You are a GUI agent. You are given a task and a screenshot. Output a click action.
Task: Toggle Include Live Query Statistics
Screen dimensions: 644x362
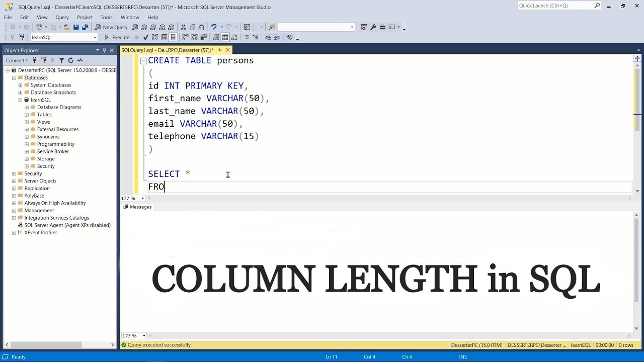(x=194, y=37)
